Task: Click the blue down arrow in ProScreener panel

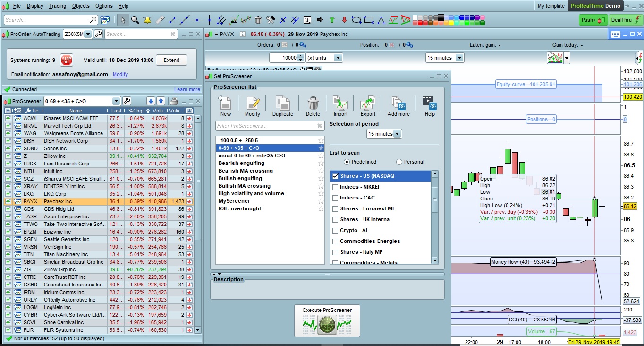Action: click(151, 101)
